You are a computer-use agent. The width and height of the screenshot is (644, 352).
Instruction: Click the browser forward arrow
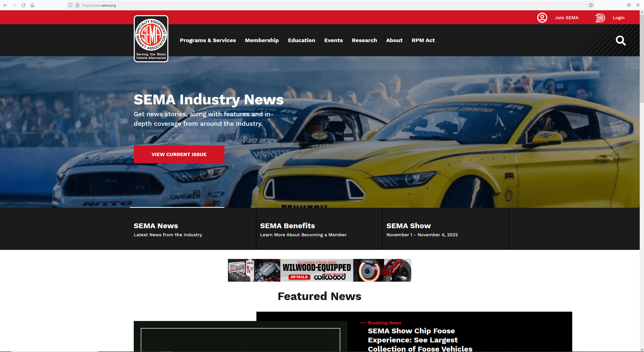[14, 5]
